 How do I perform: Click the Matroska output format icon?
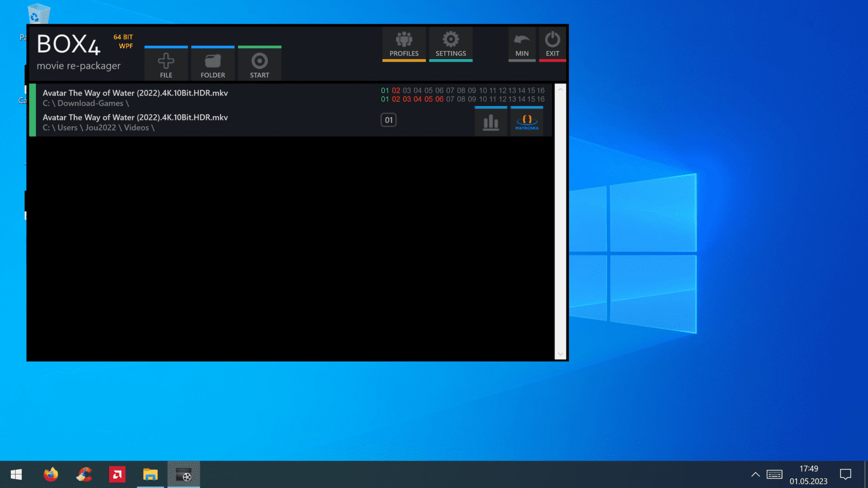[x=527, y=121]
